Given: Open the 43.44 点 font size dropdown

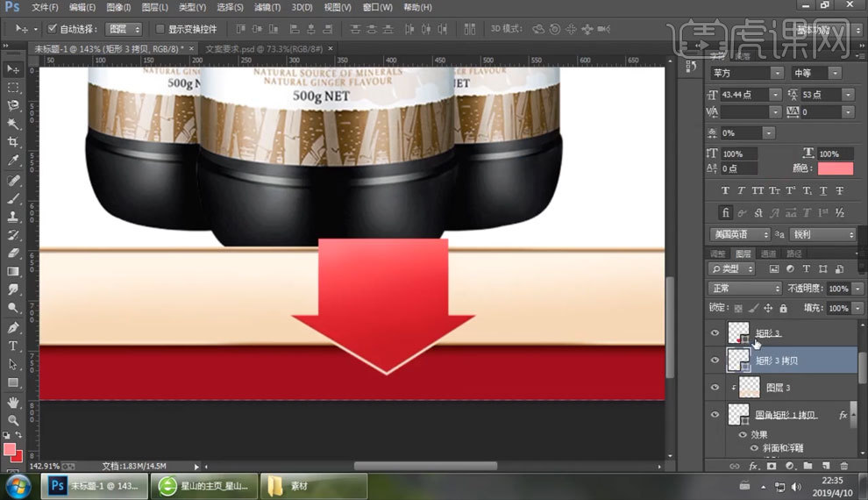Looking at the screenshot, I should [x=775, y=95].
